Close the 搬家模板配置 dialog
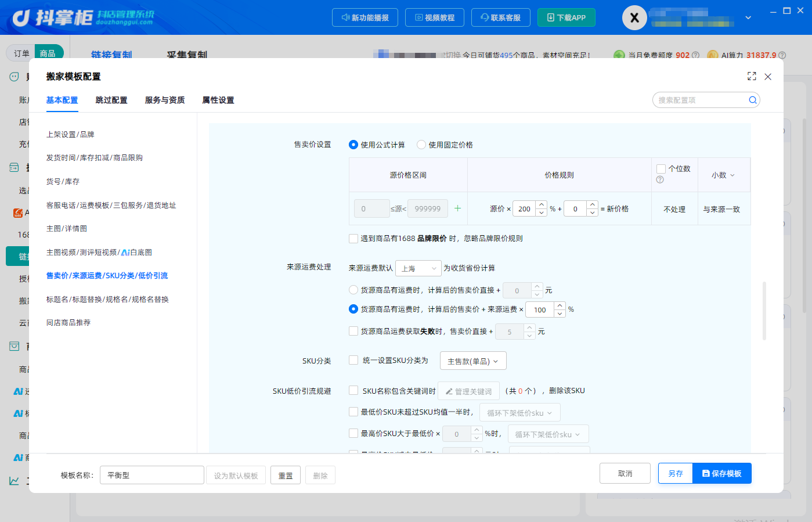This screenshot has width=812, height=522. pyautogui.click(x=768, y=77)
